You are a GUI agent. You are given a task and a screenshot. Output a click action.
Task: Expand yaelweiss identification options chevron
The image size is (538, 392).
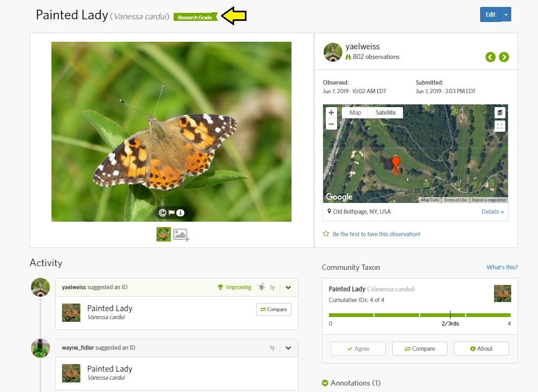[x=288, y=288]
